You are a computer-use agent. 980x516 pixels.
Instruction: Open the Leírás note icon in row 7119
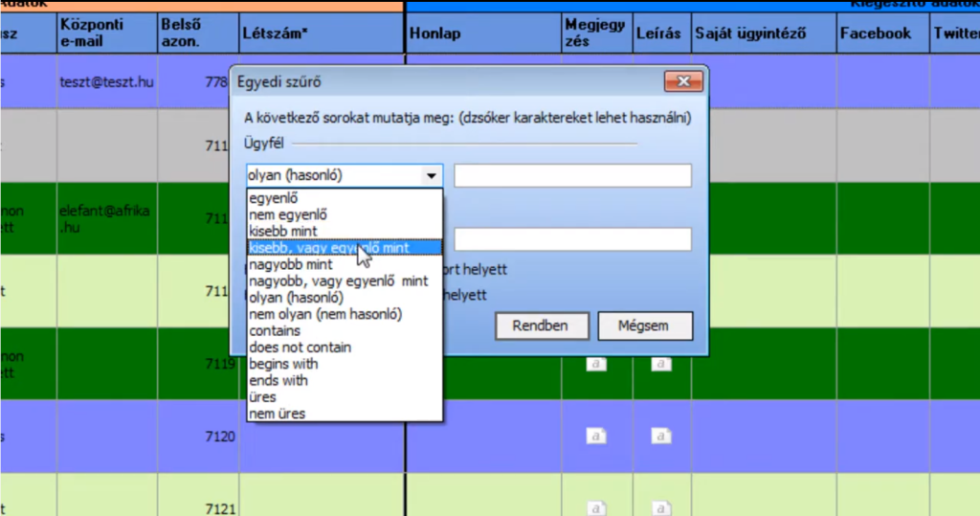point(659,364)
